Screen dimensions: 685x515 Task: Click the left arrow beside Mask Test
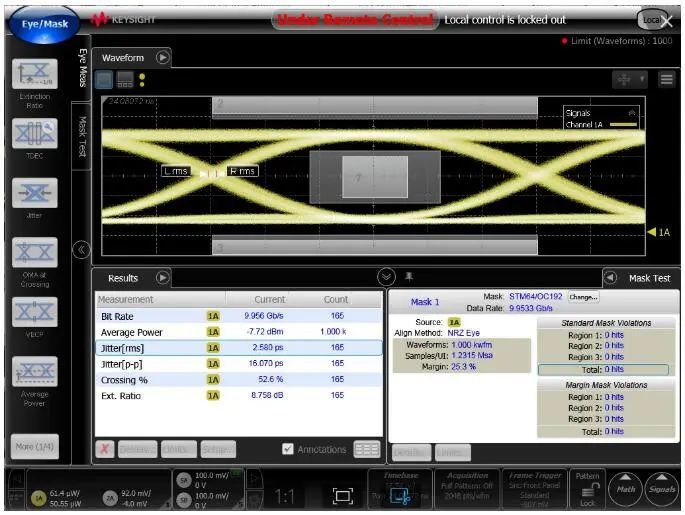[610, 278]
